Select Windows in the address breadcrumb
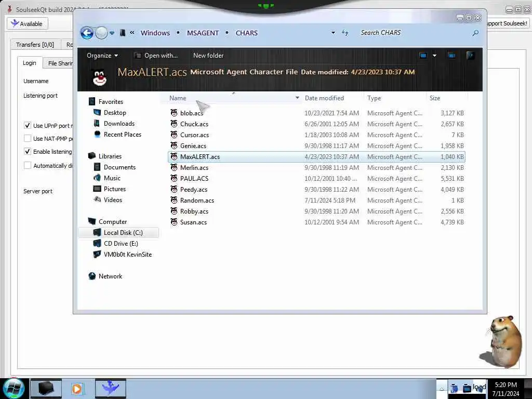532x399 pixels. tap(155, 33)
